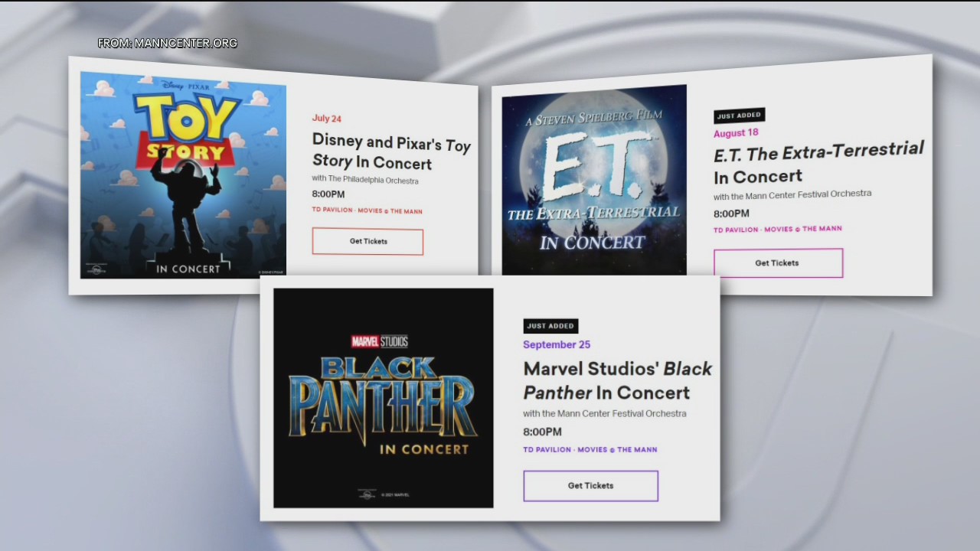This screenshot has width=980, height=551.
Task: Click the FROM: MANNCENTER.ORG source text
Action: point(168,44)
